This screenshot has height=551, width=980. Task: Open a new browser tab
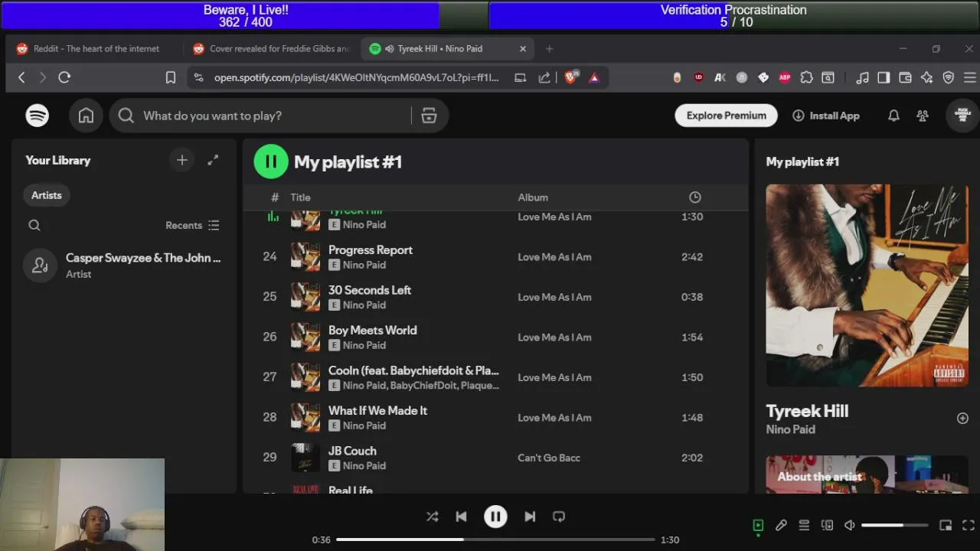pyautogui.click(x=549, y=48)
